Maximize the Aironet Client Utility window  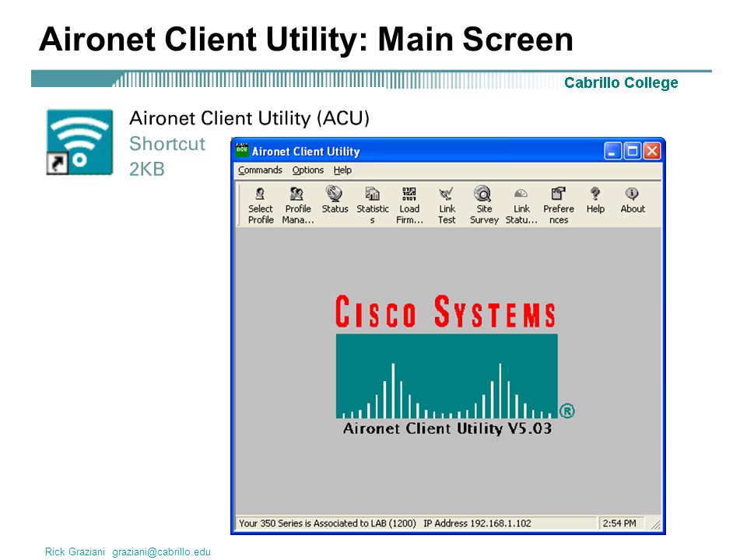pyautogui.click(x=632, y=152)
